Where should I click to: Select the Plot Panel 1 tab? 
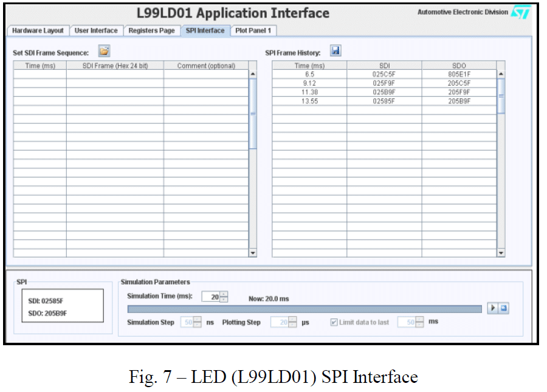tap(253, 30)
